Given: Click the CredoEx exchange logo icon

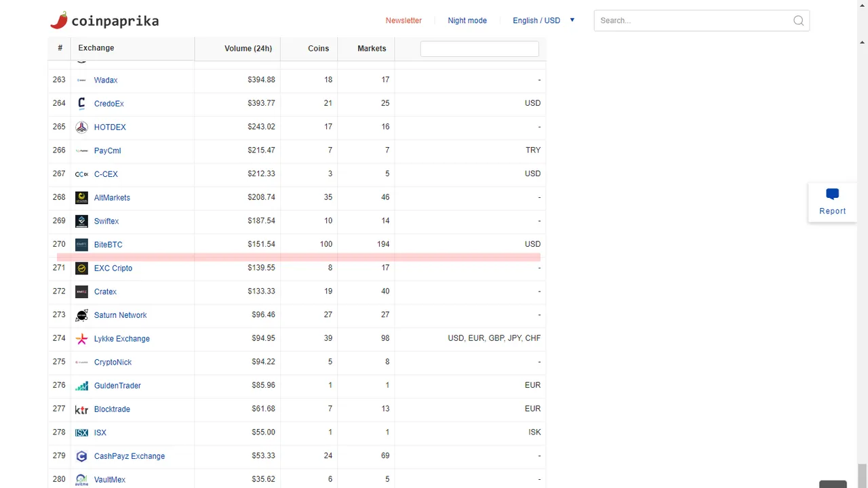Looking at the screenshot, I should [x=81, y=104].
